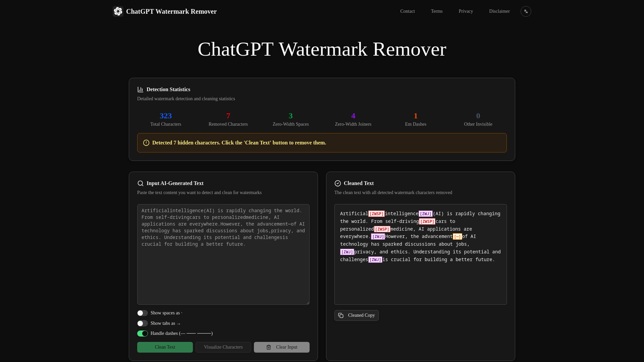The width and height of the screenshot is (644, 362).
Task: Click the 4 Zero-Width Joiners statistic
Action: click(353, 119)
